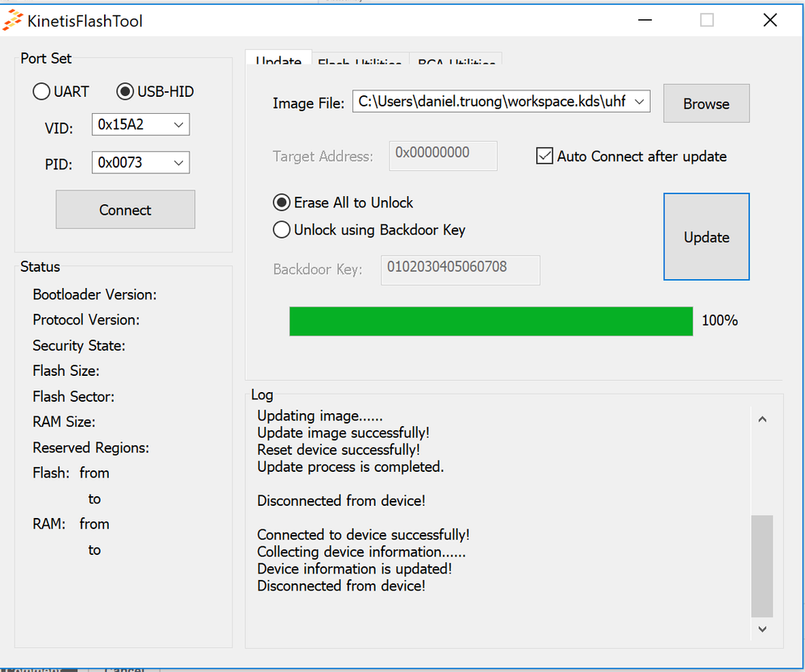Click the 'Reset device successfully!' log line
805x672 pixels.
[338, 449]
